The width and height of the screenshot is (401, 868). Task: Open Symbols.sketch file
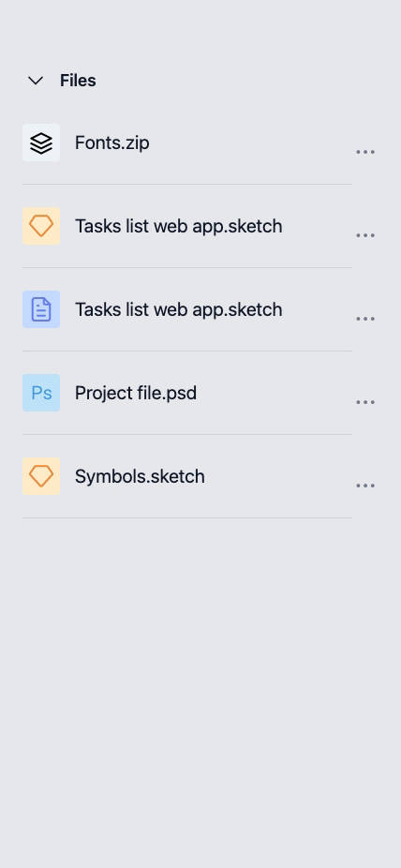coord(140,476)
